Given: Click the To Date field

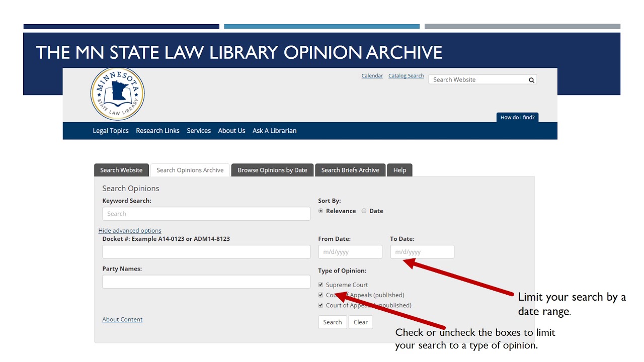Looking at the screenshot, I should (422, 252).
